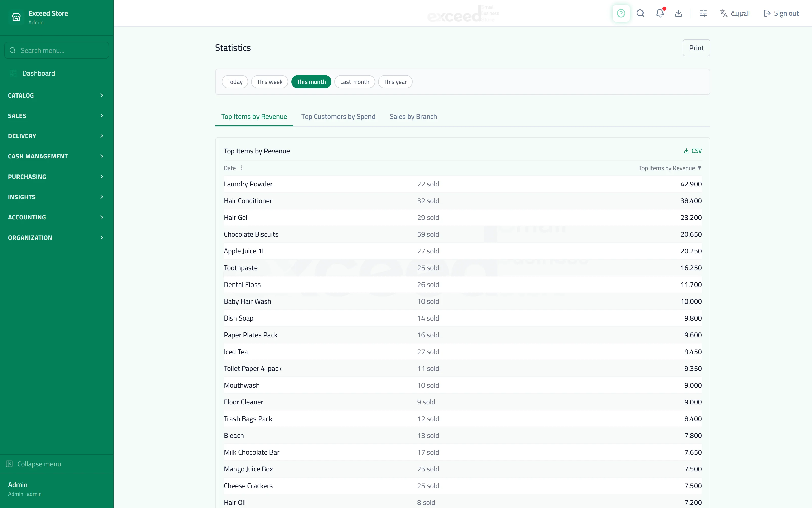Click the Date column options dots
This screenshot has width=812, height=508.
[241, 168]
